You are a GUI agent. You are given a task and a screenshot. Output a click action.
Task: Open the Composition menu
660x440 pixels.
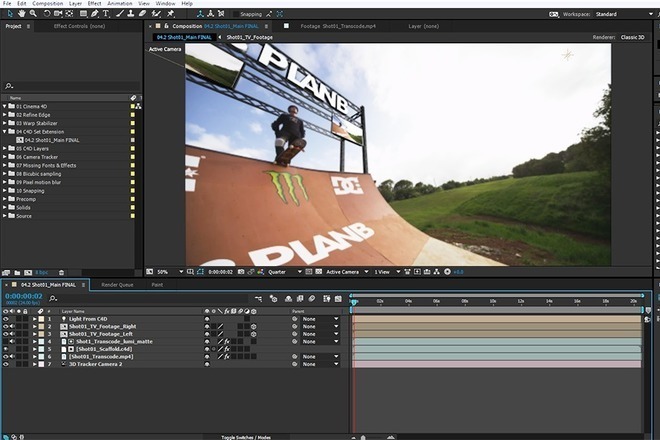pos(48,3)
